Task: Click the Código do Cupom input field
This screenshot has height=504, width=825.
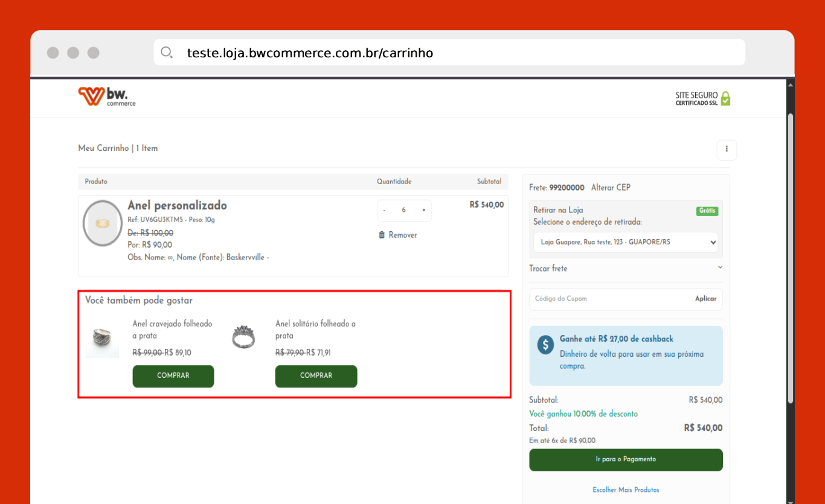Action: [x=610, y=299]
